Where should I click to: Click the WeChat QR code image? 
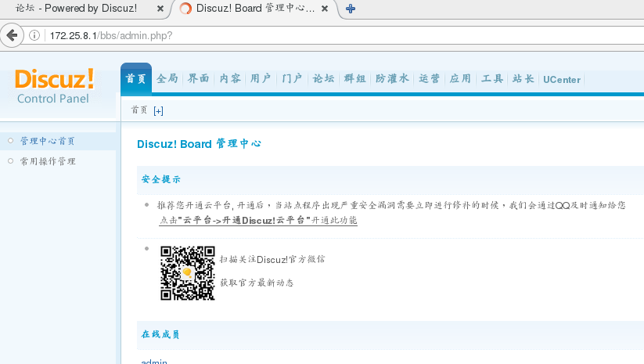pos(188,272)
